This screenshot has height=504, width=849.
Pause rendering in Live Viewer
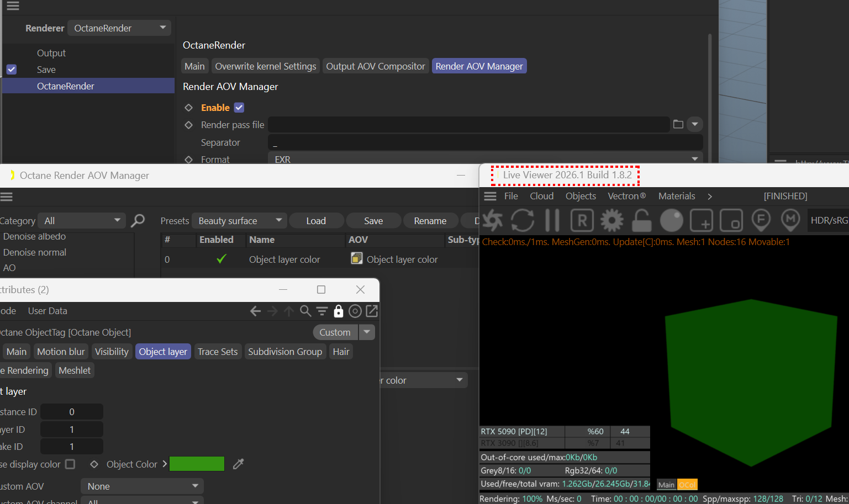coord(552,221)
